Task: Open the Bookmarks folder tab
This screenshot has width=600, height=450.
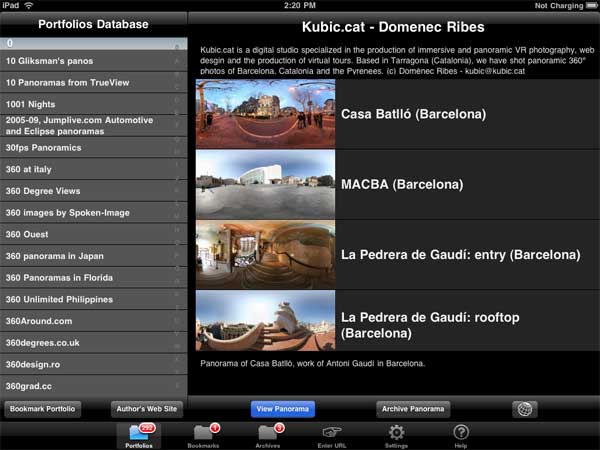Action: click(x=203, y=435)
